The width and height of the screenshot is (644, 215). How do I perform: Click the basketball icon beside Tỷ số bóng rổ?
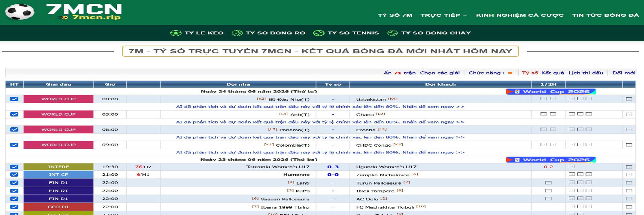click(237, 33)
